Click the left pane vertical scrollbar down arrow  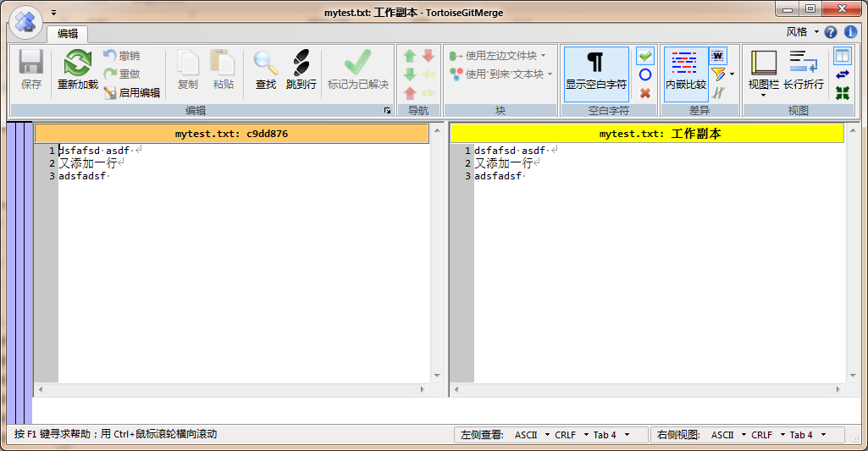pyautogui.click(x=437, y=376)
